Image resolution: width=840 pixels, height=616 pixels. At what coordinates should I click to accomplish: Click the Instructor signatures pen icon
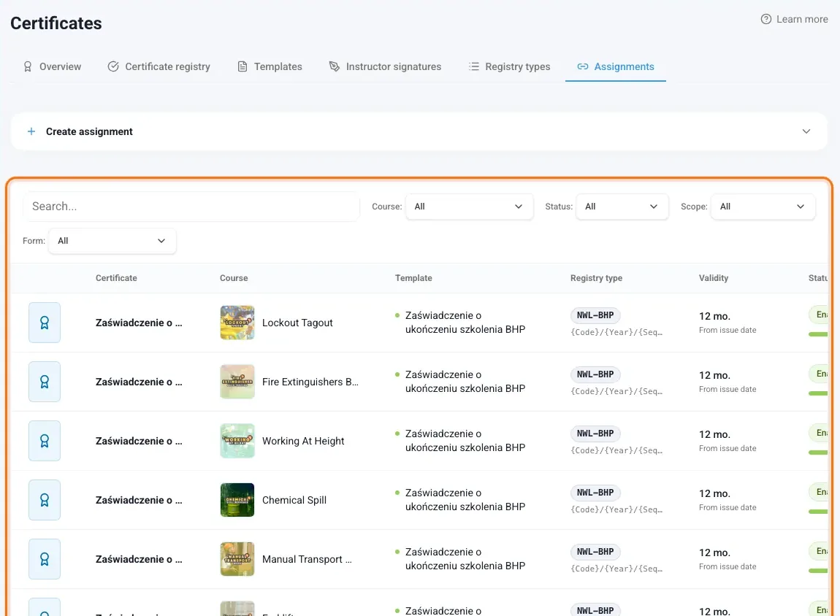pos(335,66)
